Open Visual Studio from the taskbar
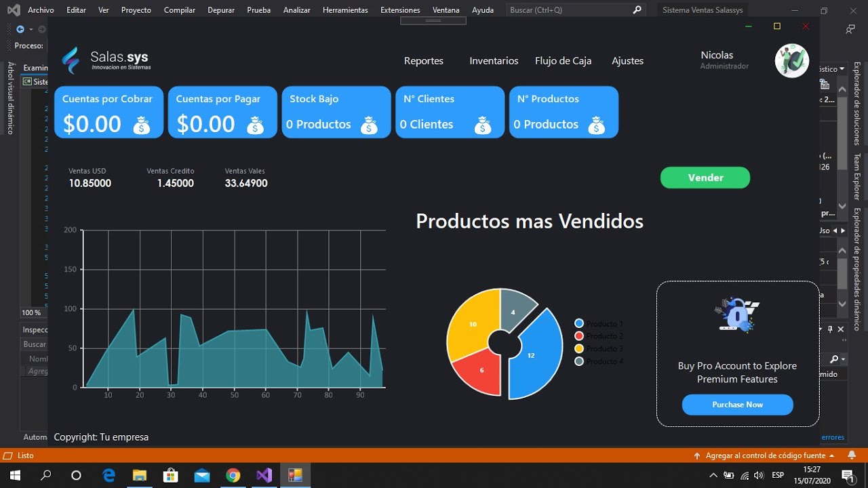868x488 pixels. (x=264, y=475)
